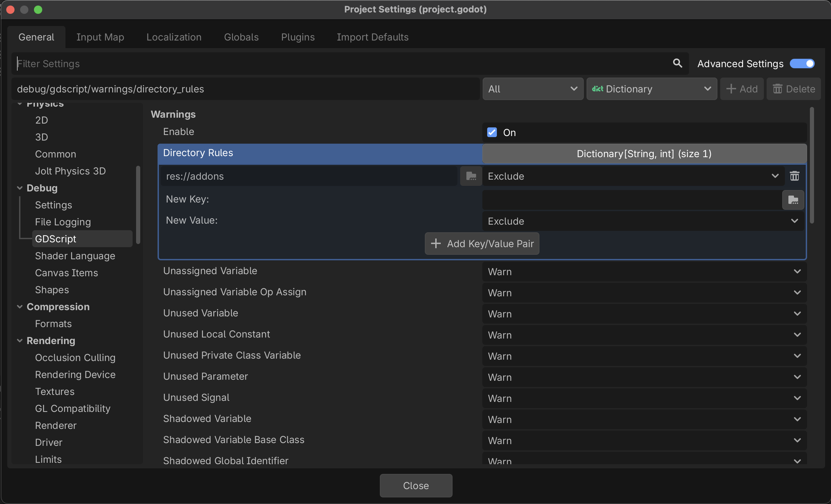Select Driver in the sidebar
Screen dimensions: 831x504
pos(48,442)
